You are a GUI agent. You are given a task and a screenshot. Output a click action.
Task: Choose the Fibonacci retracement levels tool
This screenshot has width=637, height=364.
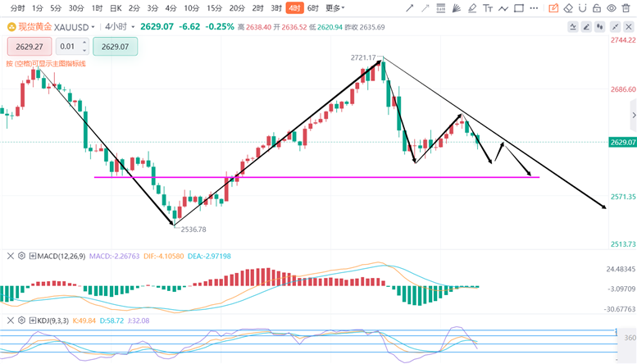click(441, 8)
